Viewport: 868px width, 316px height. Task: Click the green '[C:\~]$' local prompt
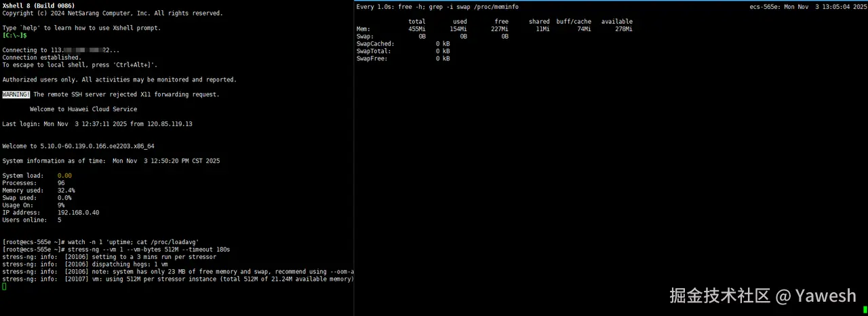15,35
